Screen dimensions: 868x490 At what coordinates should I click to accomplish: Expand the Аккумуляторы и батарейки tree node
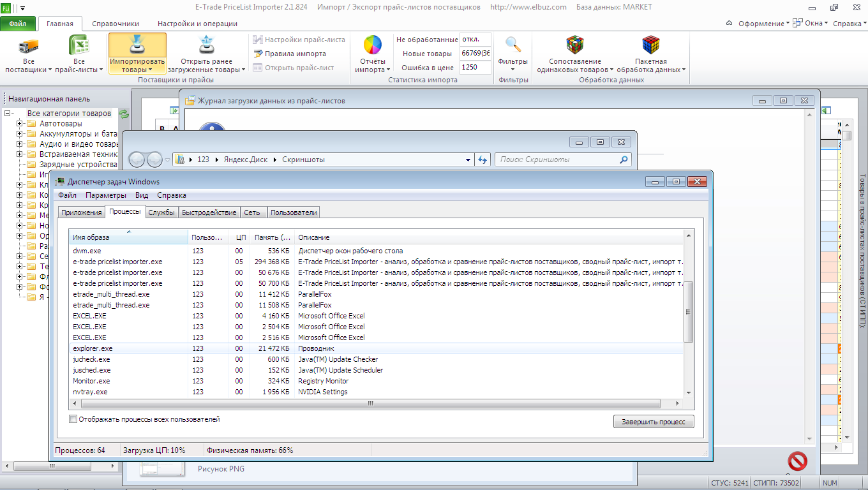tap(20, 134)
